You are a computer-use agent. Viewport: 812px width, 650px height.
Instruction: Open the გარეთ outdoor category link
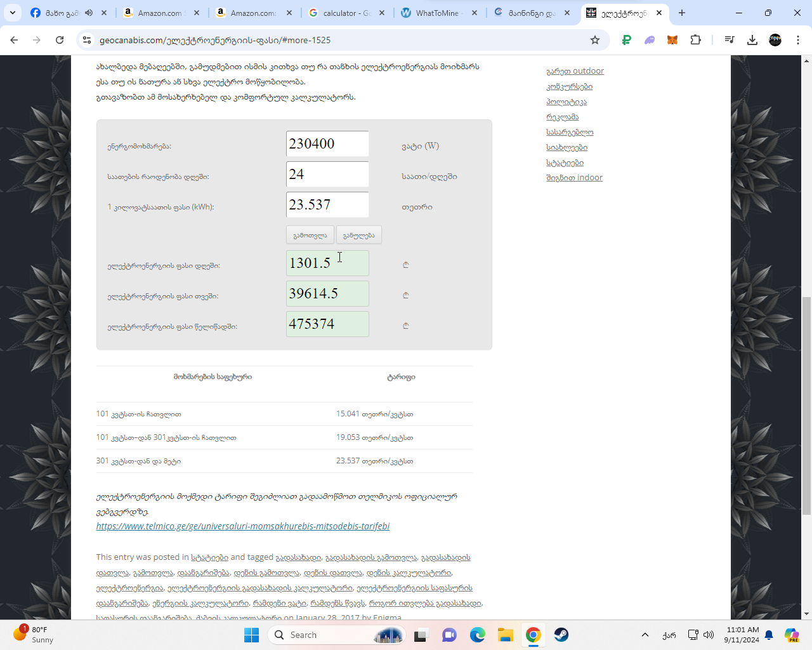(x=575, y=71)
